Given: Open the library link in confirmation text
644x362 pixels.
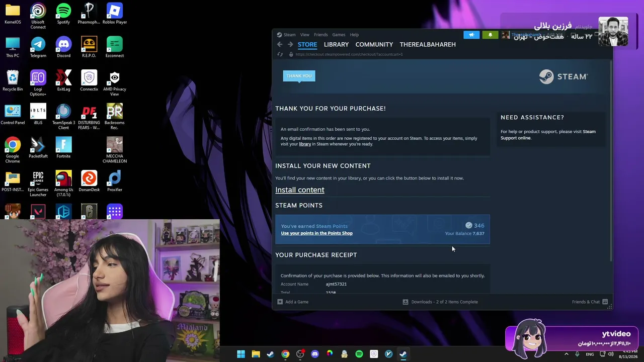Looking at the screenshot, I should [305, 144].
